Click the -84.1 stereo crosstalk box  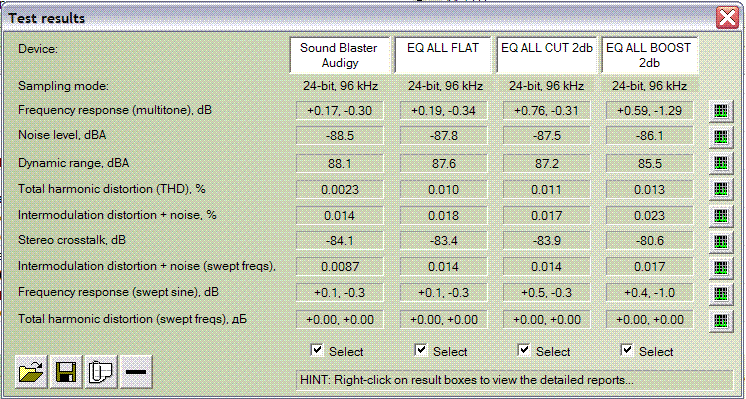pos(340,241)
